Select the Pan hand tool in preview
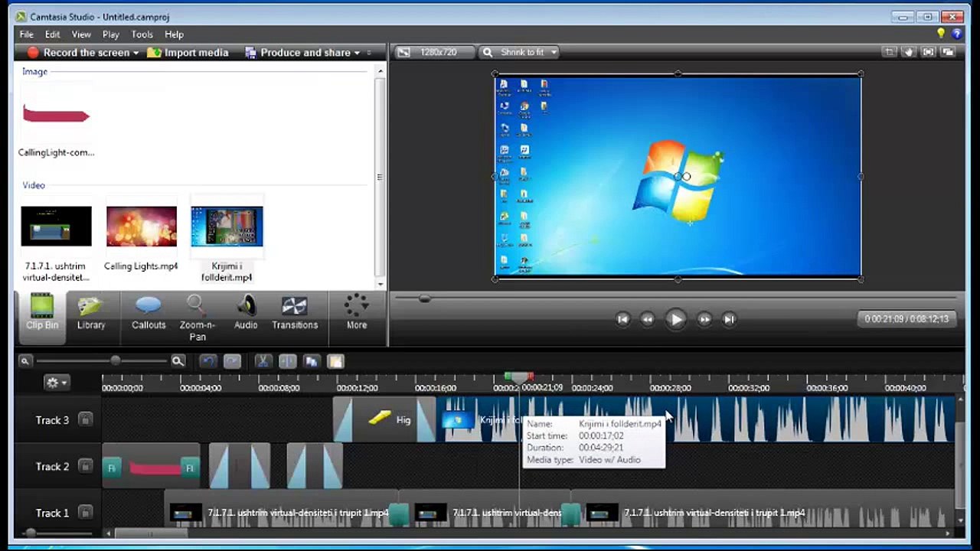Viewport: 980px width, 551px height. (909, 52)
